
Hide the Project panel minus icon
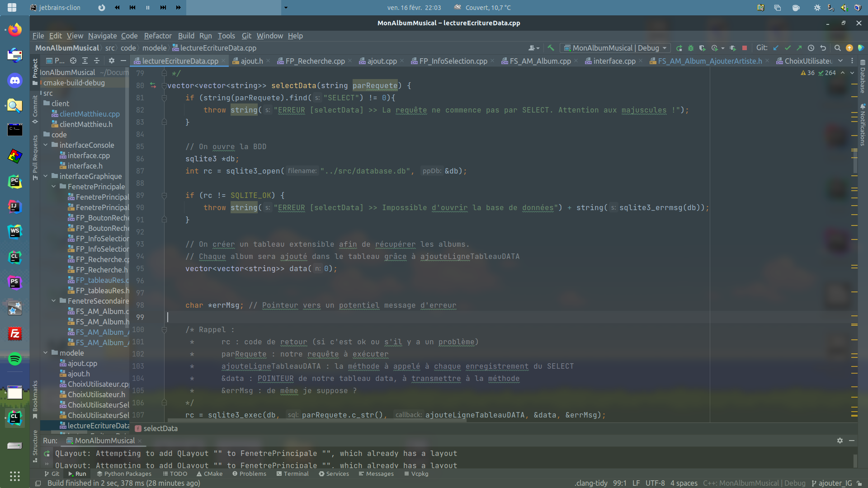(x=123, y=61)
